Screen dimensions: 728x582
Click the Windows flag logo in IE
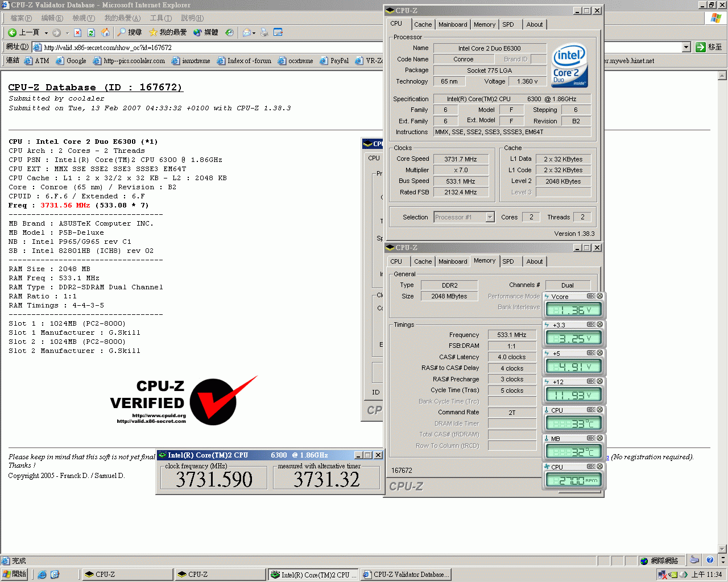(x=716, y=18)
